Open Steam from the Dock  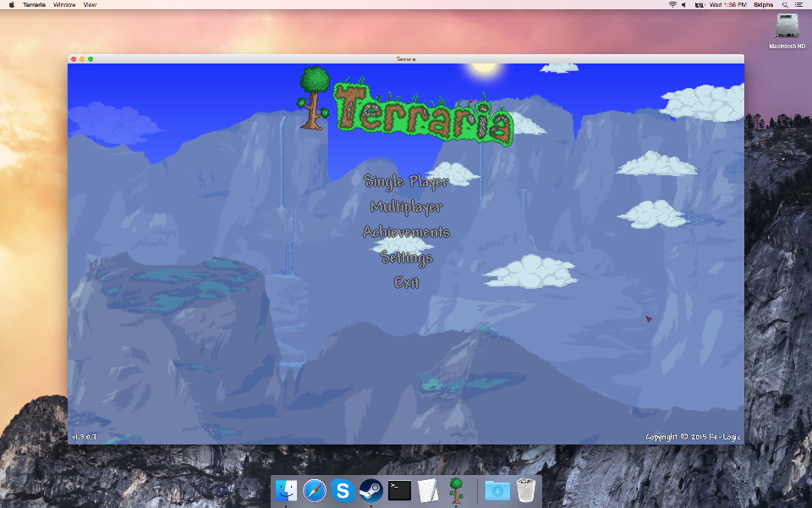pyautogui.click(x=370, y=490)
